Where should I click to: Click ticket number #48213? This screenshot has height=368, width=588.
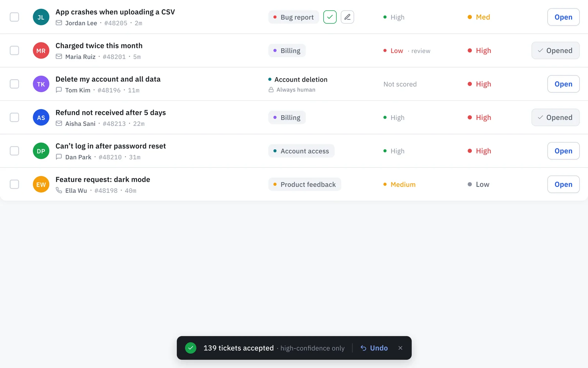click(x=114, y=124)
